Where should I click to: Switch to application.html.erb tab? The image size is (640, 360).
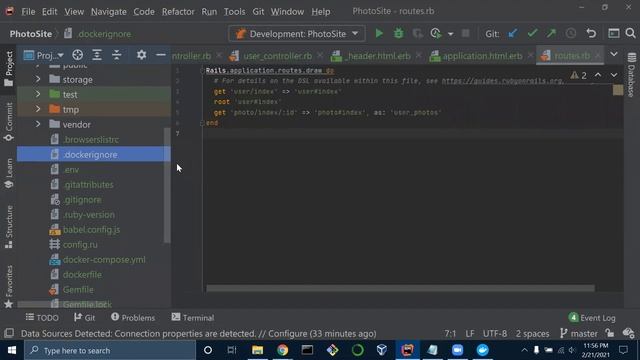point(482,56)
